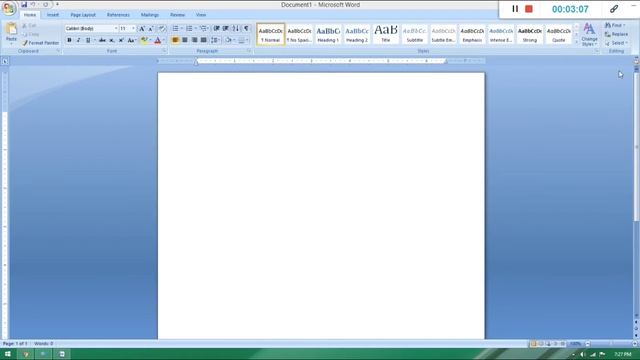Click the Sort icon in Paragraph group

coord(236,29)
